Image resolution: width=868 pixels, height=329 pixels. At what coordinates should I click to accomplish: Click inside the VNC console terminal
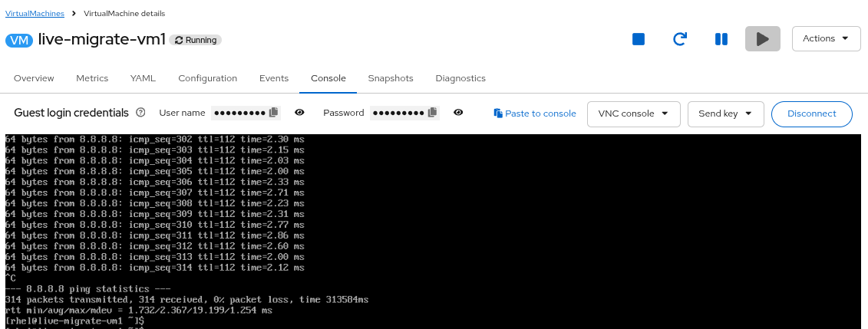click(x=434, y=230)
